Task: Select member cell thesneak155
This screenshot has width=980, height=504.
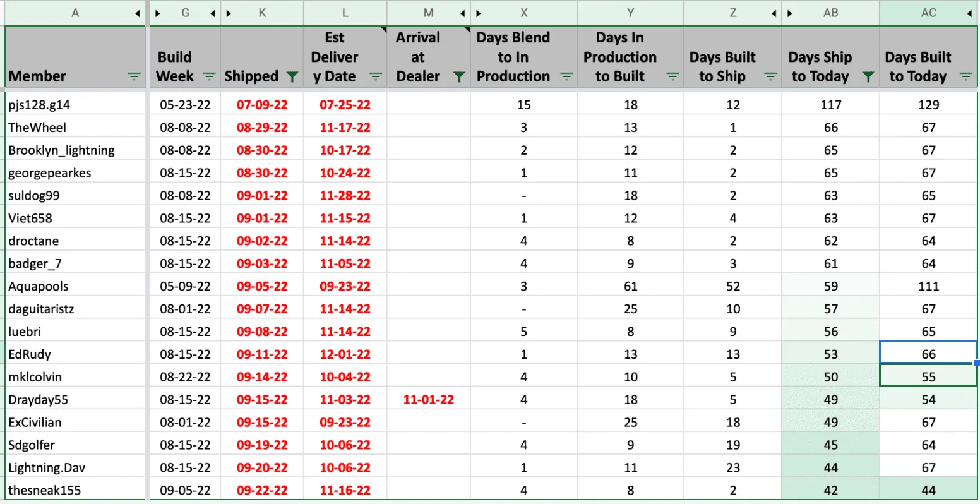Action: tap(75, 491)
